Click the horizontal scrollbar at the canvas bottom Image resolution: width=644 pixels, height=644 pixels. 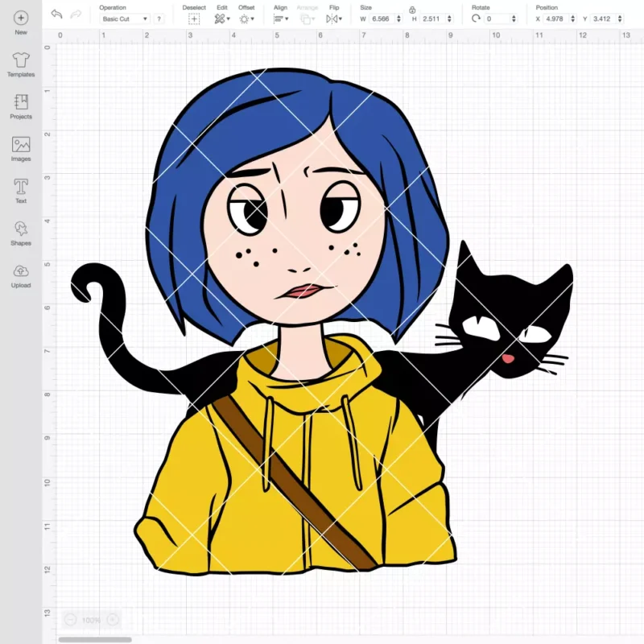pos(95,639)
